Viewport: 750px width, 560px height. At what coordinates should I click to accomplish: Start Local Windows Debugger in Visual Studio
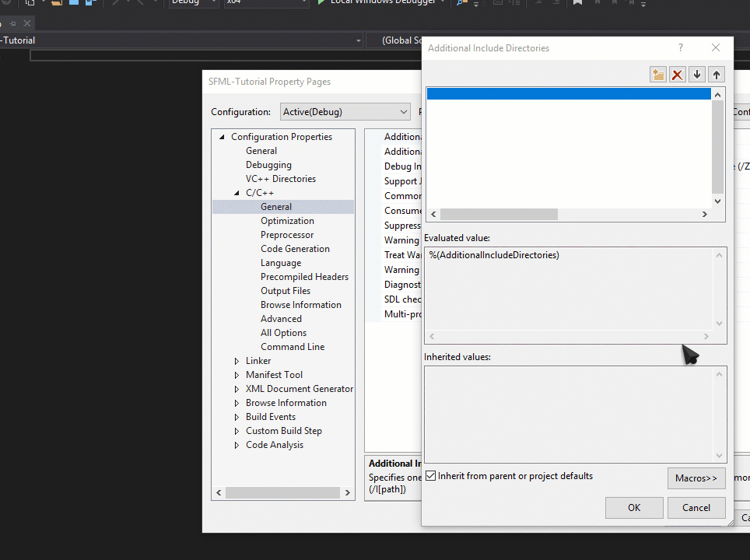pos(377,2)
